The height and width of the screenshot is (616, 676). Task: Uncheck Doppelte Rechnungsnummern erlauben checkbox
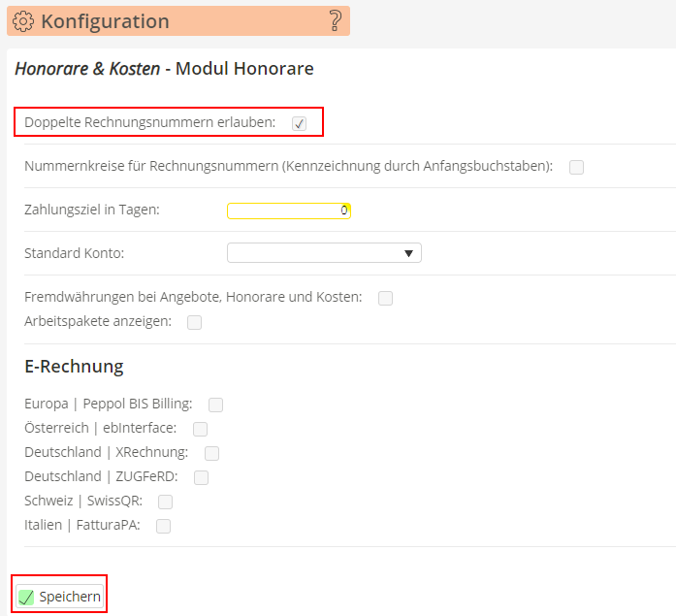299,123
